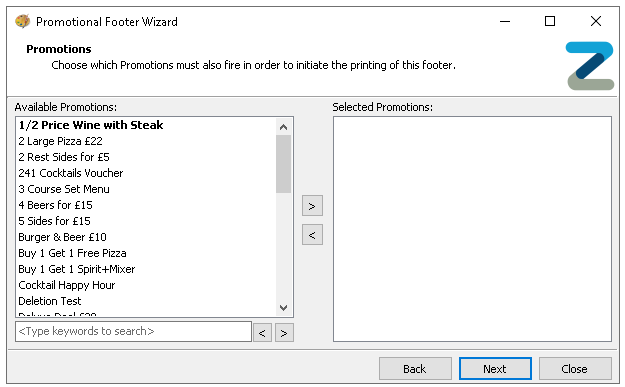
Task: Click the list scrollbar up arrow
Action: click(283, 127)
